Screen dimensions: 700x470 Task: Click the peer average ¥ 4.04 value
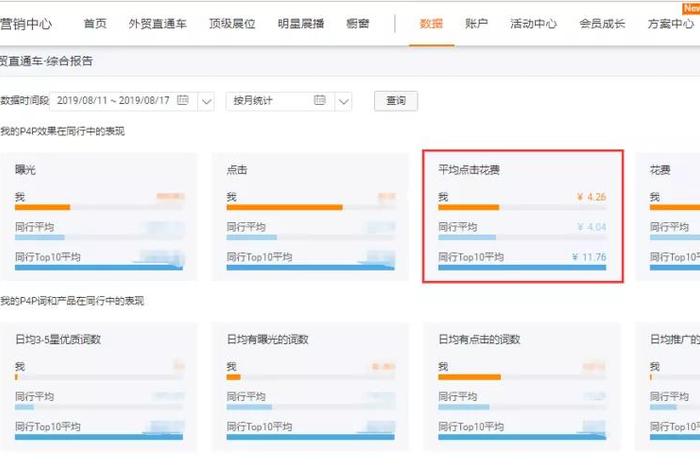click(x=592, y=227)
